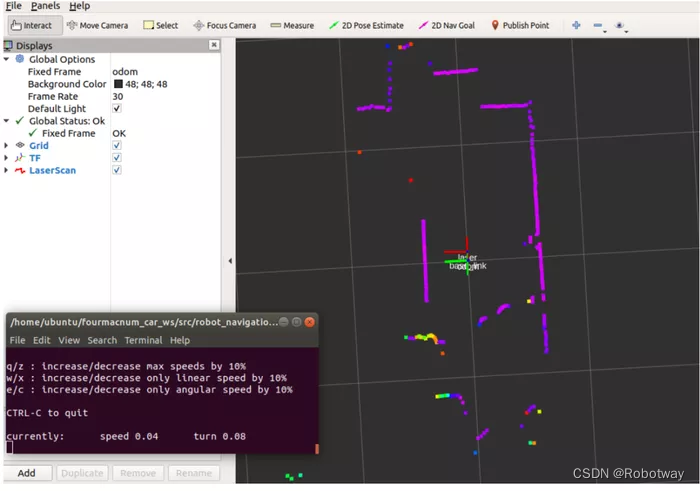Click the Fixed Frame status checkmark icon
The width and height of the screenshot is (700, 491).
pos(33,133)
